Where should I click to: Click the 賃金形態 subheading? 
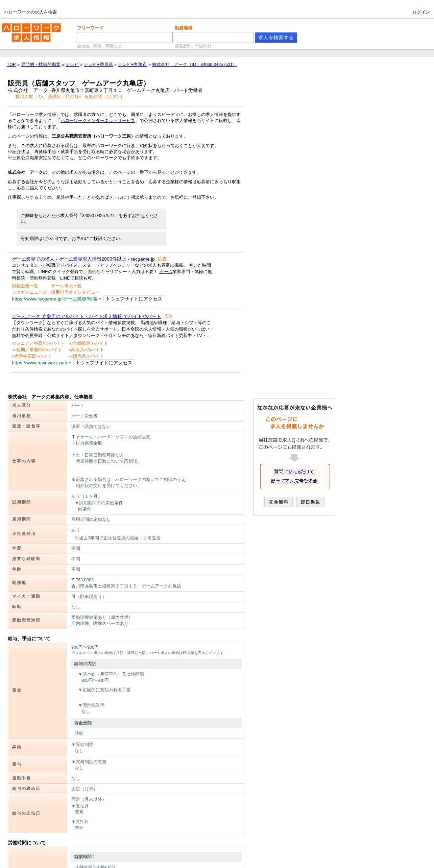coord(156,723)
